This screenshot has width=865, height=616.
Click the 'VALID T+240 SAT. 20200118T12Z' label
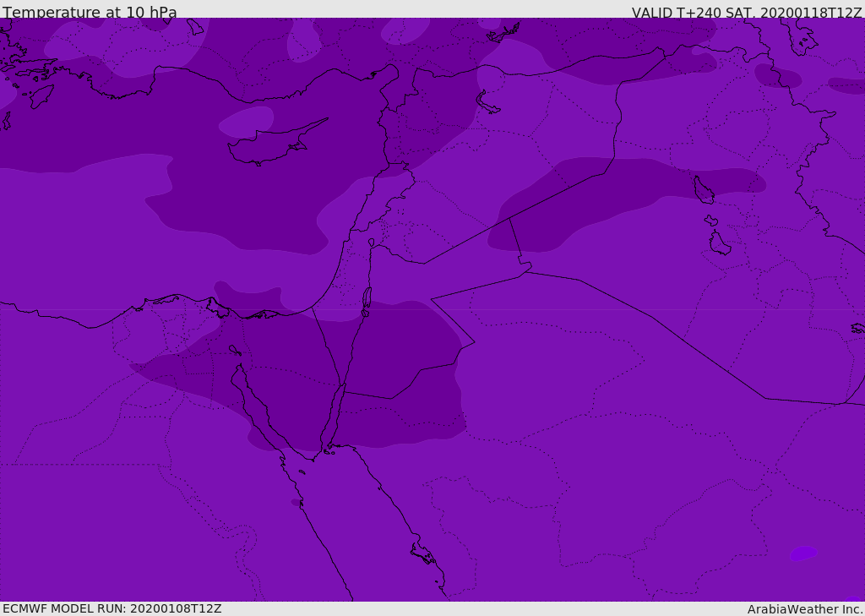click(x=747, y=13)
